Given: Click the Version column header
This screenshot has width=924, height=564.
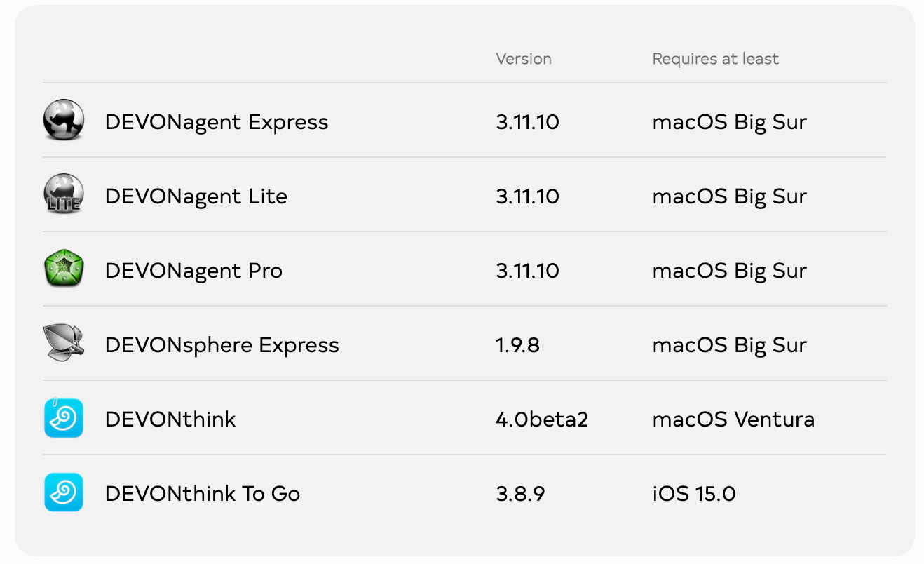Looking at the screenshot, I should tap(524, 59).
